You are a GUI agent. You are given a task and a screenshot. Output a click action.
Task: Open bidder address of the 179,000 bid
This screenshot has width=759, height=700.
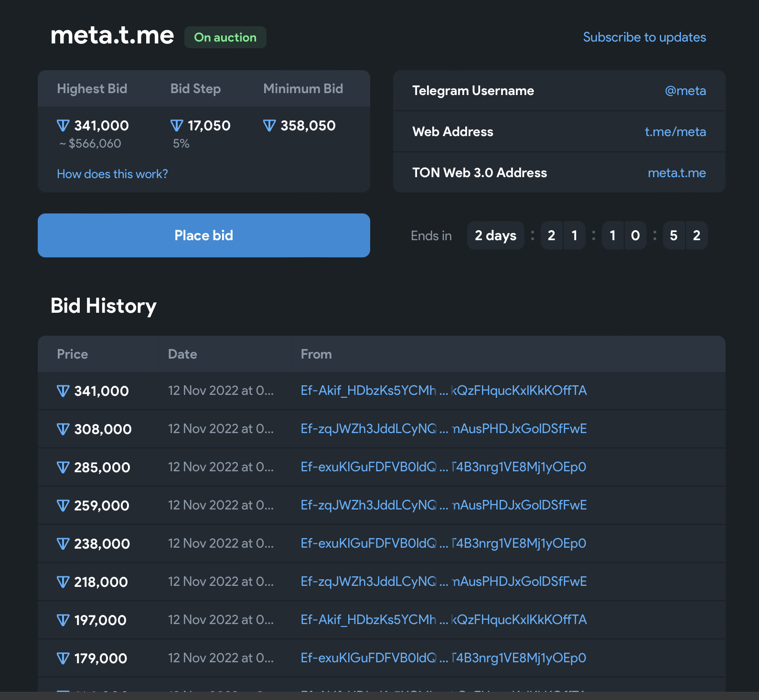[444, 658]
